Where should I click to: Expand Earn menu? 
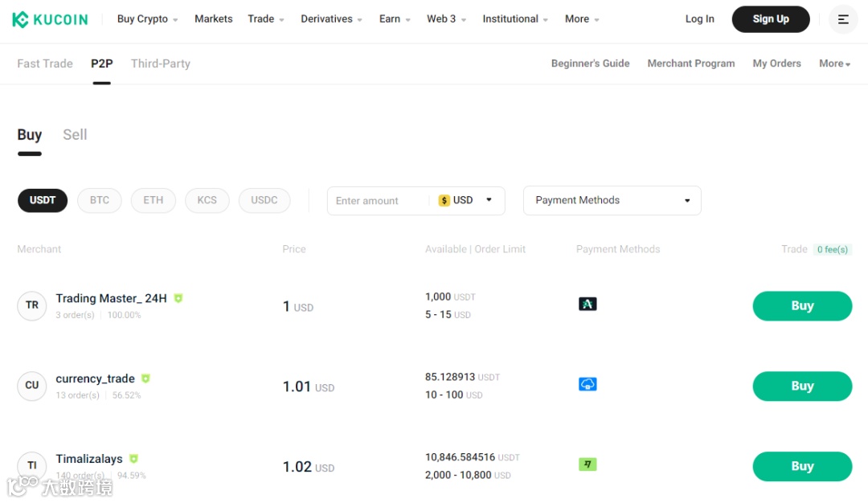(395, 18)
